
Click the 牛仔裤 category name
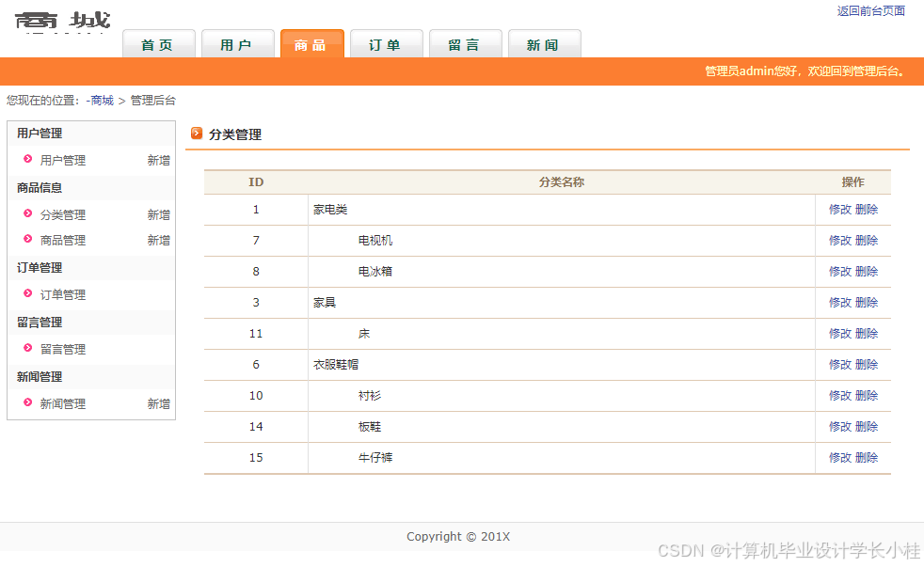click(375, 458)
